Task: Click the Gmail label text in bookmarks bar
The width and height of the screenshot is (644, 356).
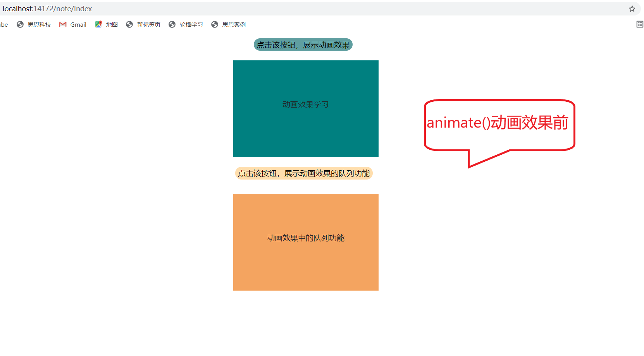Action: click(78, 24)
